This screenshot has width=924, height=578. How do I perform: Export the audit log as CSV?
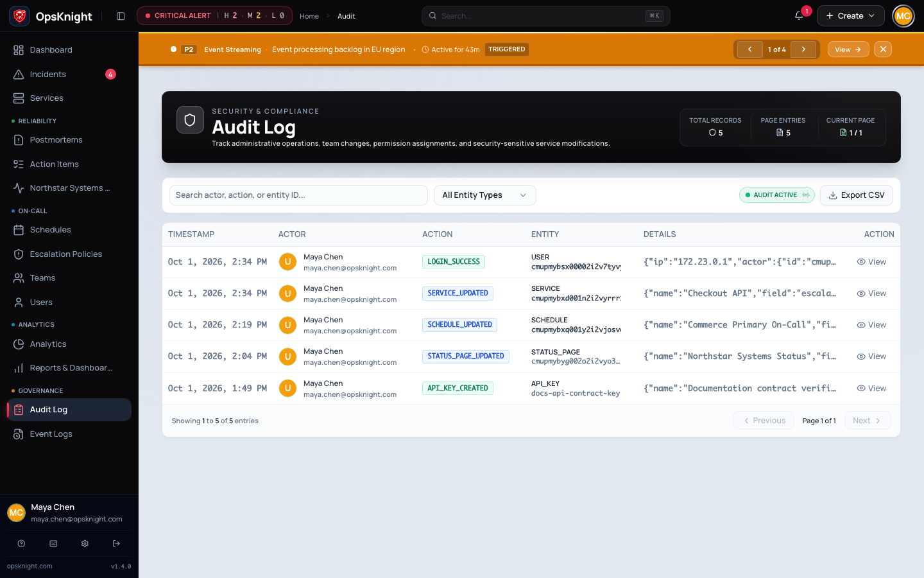[856, 195]
